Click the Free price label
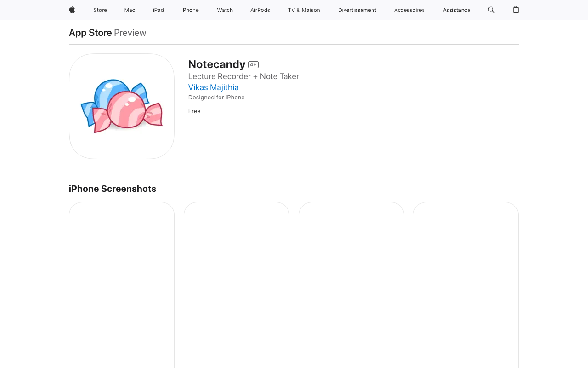This screenshot has width=588, height=368. (x=194, y=111)
